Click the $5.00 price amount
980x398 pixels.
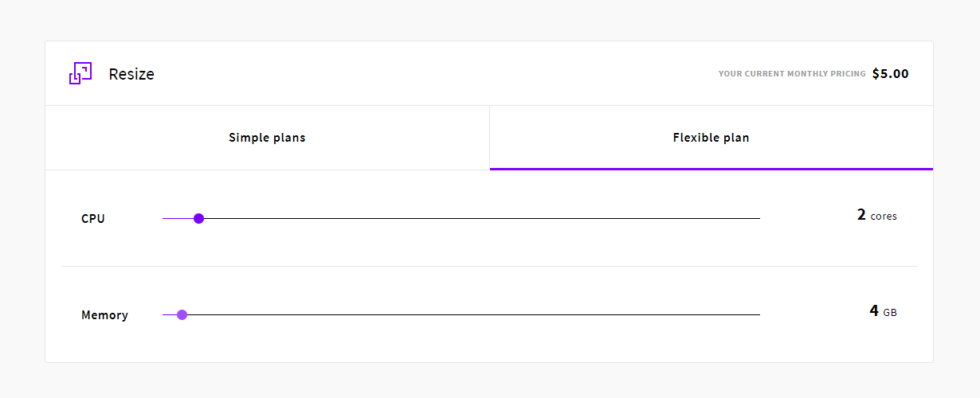pyautogui.click(x=890, y=74)
